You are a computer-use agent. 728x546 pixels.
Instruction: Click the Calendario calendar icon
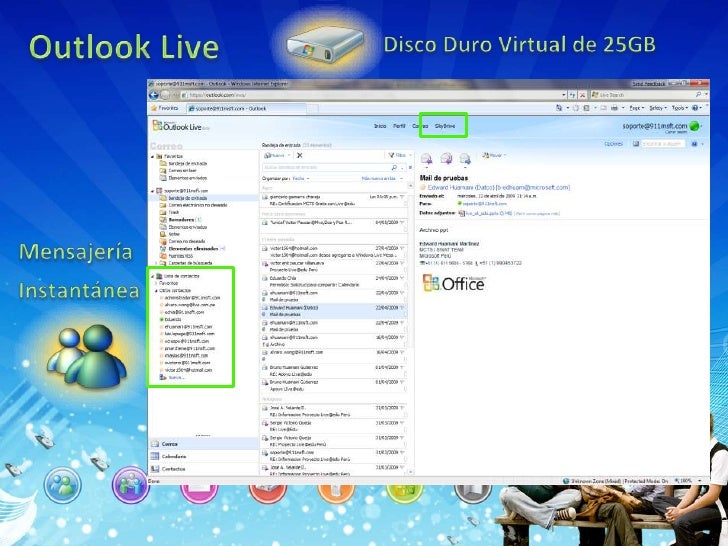155,456
